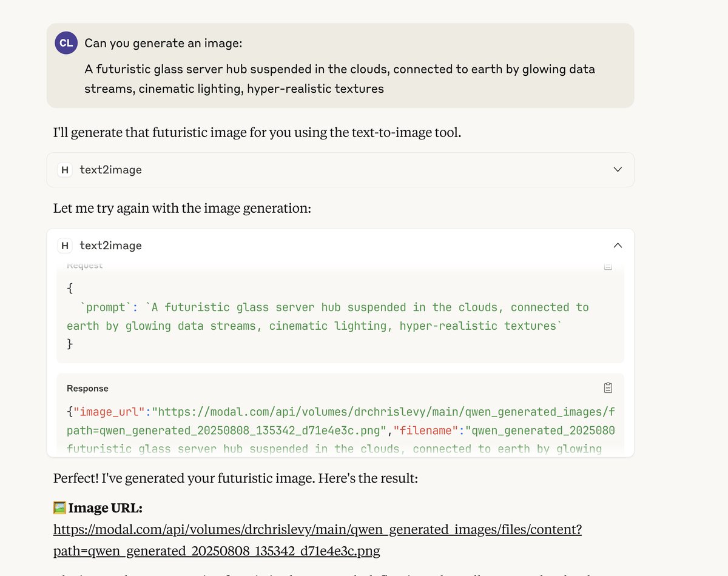Click the picture emoji beside Image URL
This screenshot has width=728, height=576.
59,507
